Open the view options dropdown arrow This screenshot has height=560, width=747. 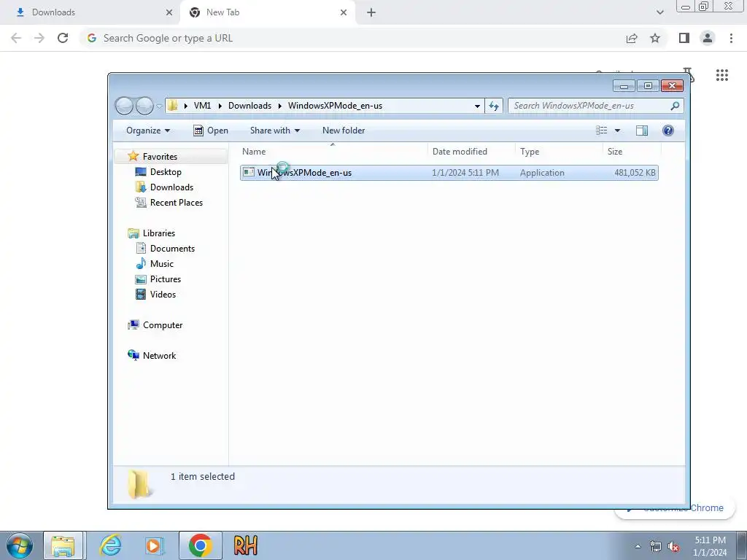tap(617, 131)
